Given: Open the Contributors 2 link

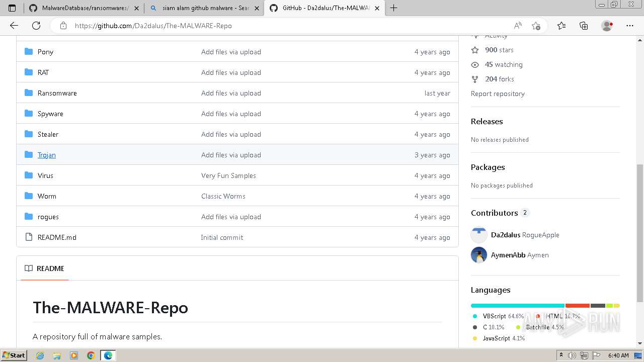Looking at the screenshot, I should click(x=500, y=213).
